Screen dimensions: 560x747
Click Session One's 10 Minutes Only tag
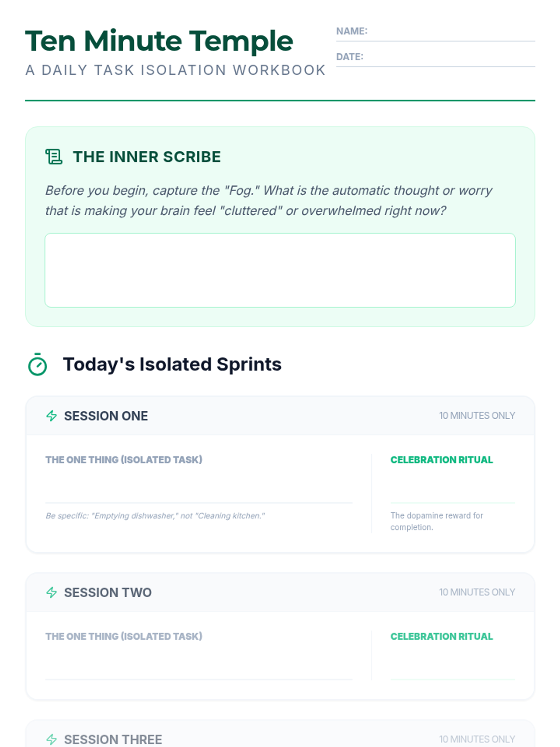coord(477,416)
